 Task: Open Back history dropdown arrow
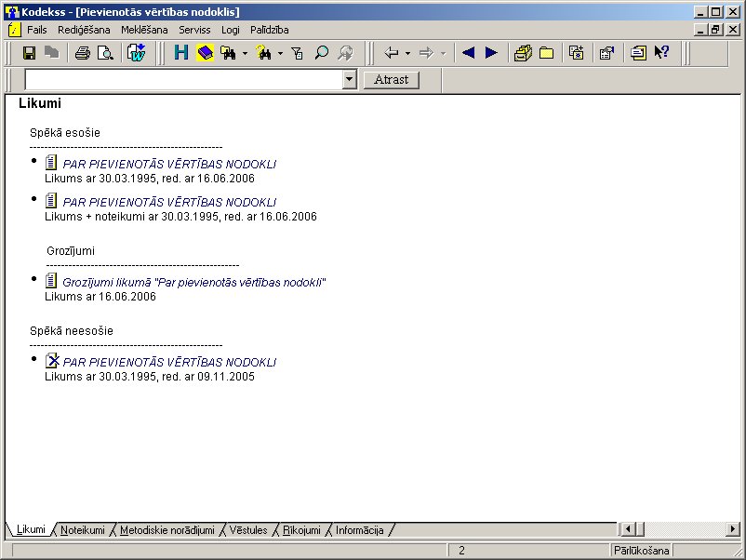pyautogui.click(x=407, y=53)
